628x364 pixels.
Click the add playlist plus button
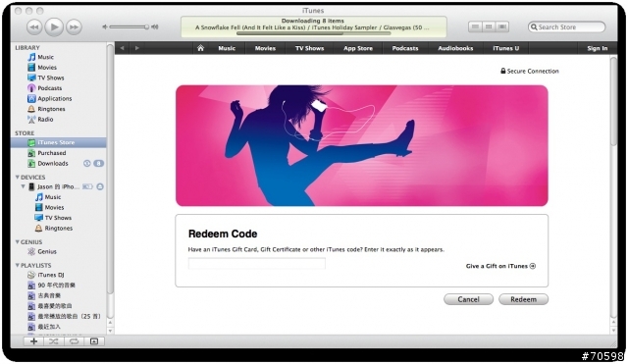pos(34,341)
